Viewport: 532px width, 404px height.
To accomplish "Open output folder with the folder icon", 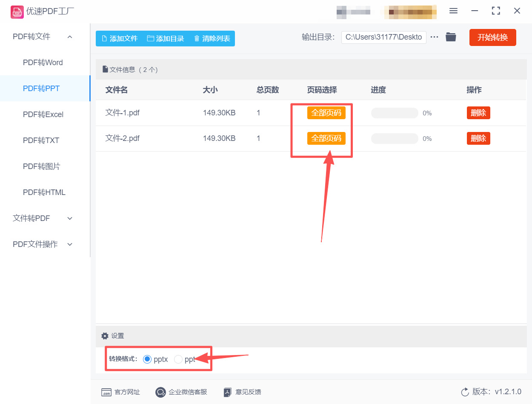I will point(451,37).
